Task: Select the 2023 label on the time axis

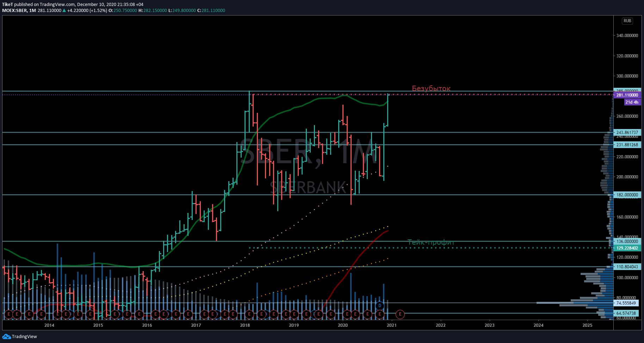Action: click(490, 325)
